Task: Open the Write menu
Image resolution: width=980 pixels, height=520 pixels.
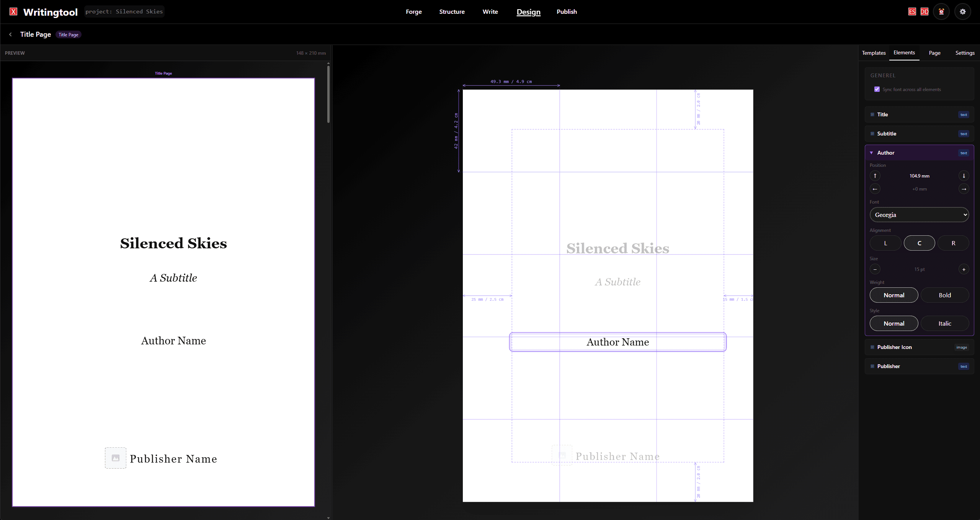Action: [490, 11]
